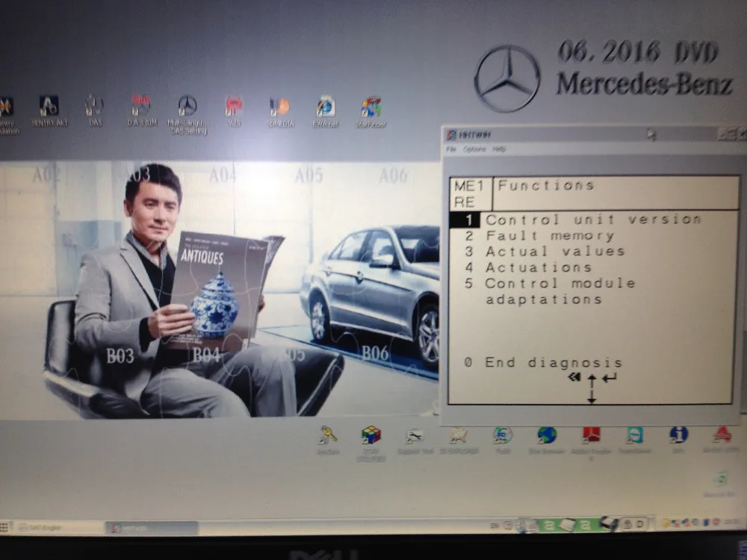
Task: Select 3 Actual values entry
Action: pyautogui.click(x=545, y=252)
